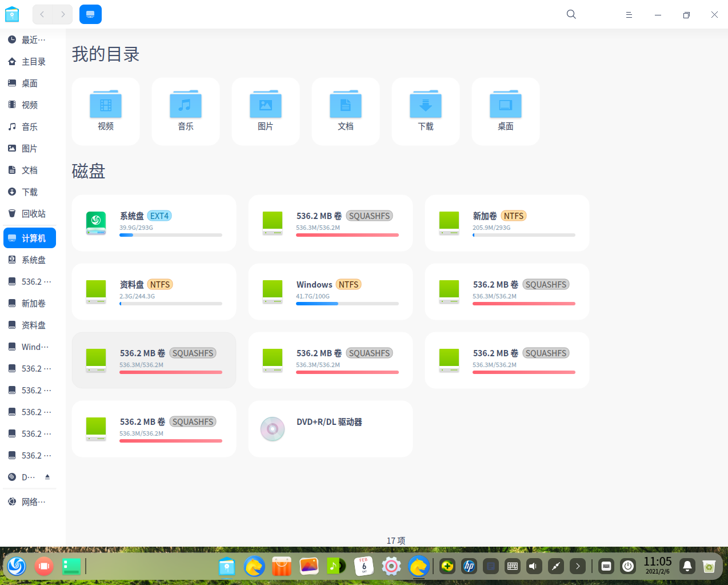The height and width of the screenshot is (585, 728).
Task: Open the HP tray icon
Action: [469, 566]
